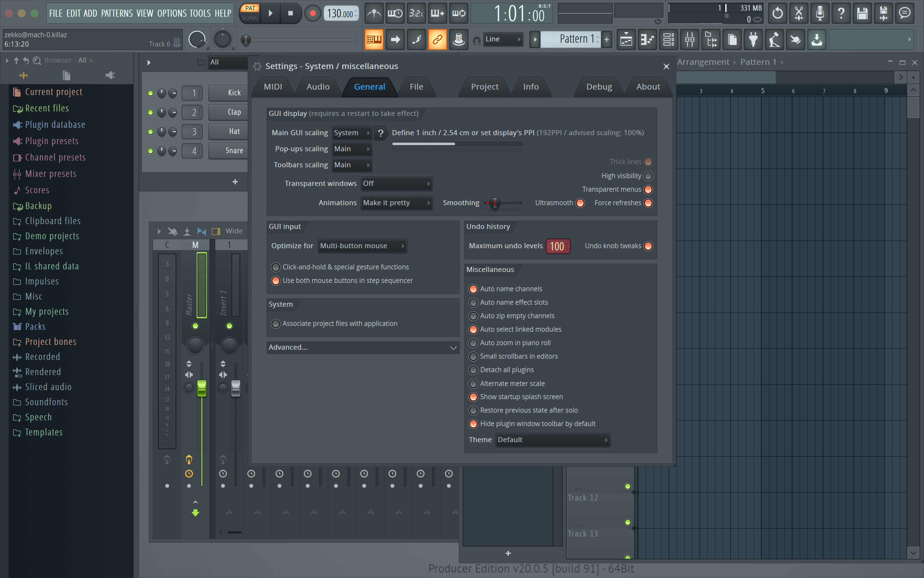
Task: Switch to the Audio settings tab
Action: pyautogui.click(x=318, y=87)
